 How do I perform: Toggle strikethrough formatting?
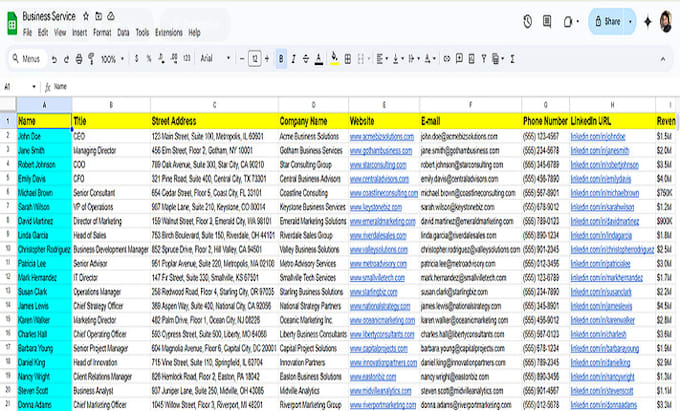tap(306, 59)
